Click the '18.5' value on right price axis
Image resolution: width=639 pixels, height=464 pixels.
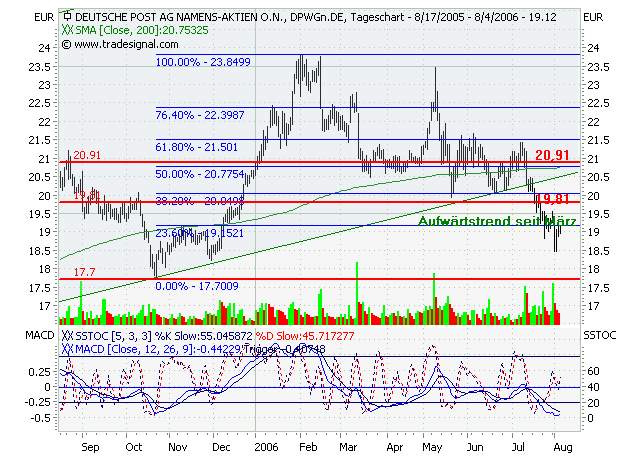[x=598, y=251]
